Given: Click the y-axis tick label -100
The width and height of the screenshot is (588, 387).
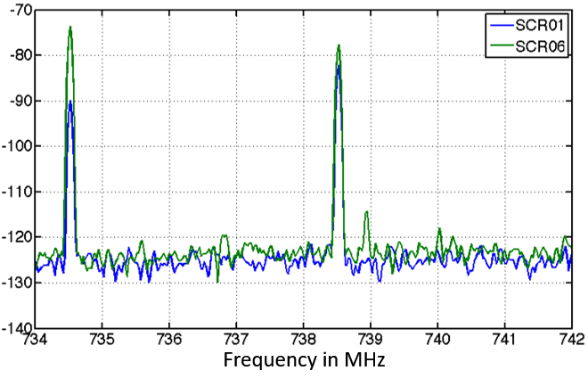Looking at the screenshot, I should click(15, 146).
